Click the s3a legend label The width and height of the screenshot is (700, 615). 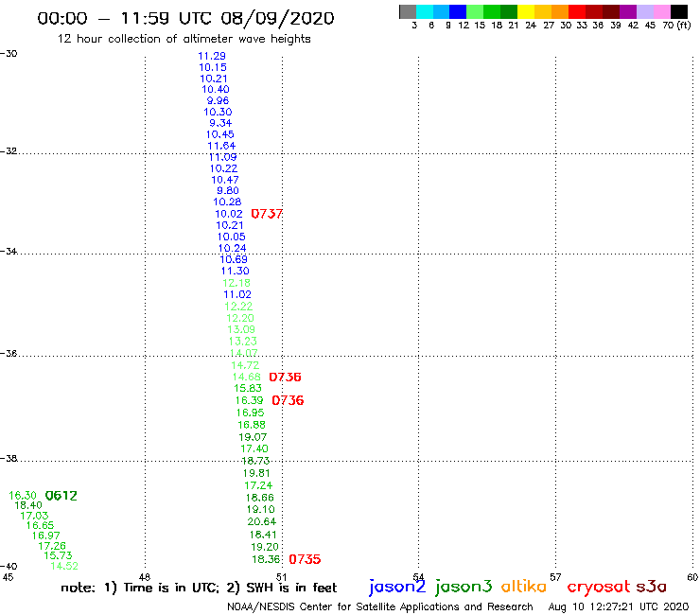pyautogui.click(x=651, y=587)
